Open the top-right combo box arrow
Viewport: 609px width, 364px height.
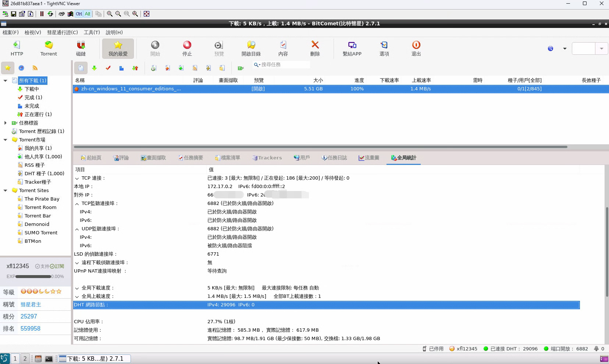[601, 48]
